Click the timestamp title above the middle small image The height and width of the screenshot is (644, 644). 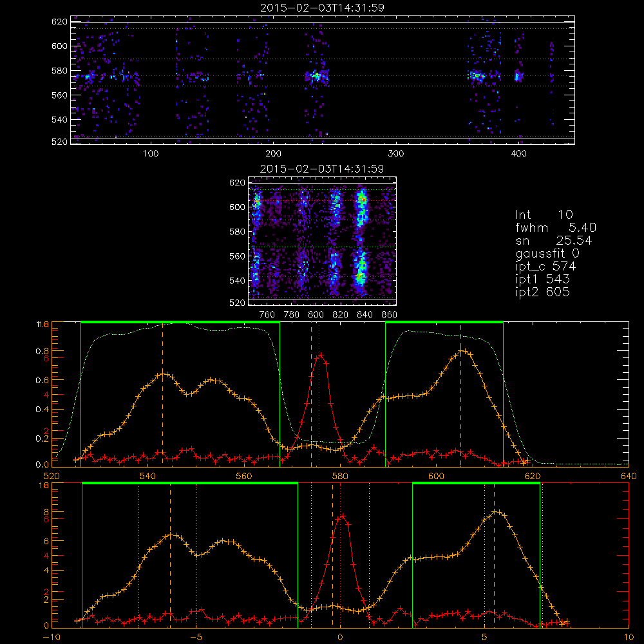click(x=322, y=169)
